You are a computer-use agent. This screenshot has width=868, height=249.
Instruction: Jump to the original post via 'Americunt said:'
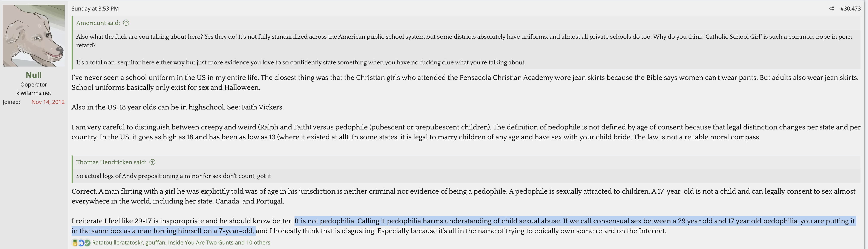(x=98, y=23)
